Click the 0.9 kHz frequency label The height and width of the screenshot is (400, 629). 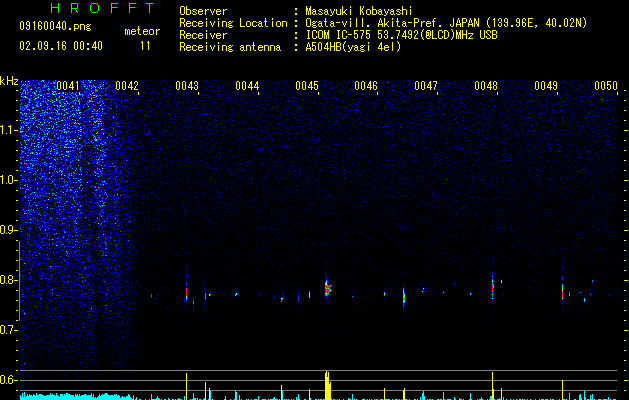[9, 230]
